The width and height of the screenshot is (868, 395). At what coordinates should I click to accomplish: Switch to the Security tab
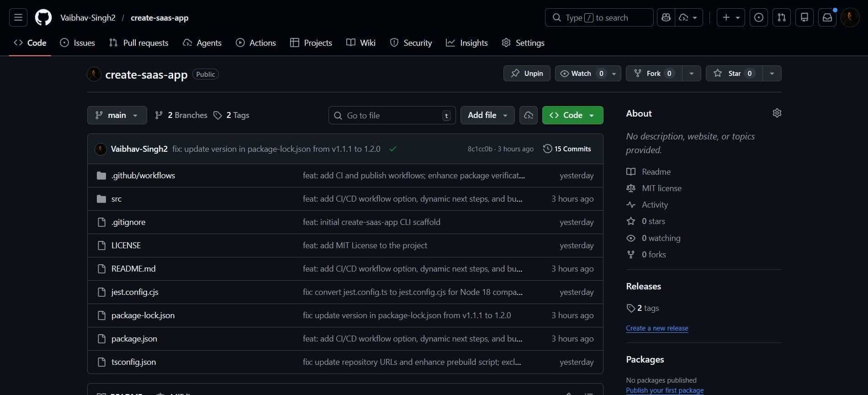[x=411, y=43]
